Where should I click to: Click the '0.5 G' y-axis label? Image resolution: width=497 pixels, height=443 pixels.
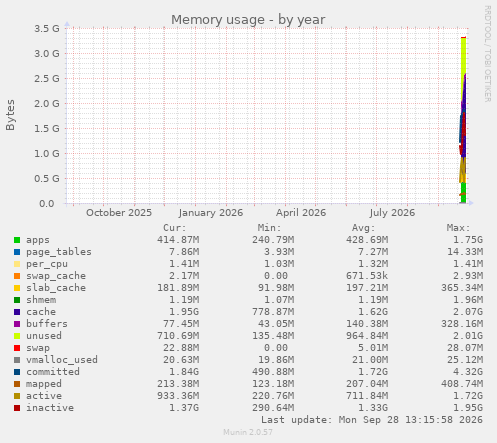[47, 178]
